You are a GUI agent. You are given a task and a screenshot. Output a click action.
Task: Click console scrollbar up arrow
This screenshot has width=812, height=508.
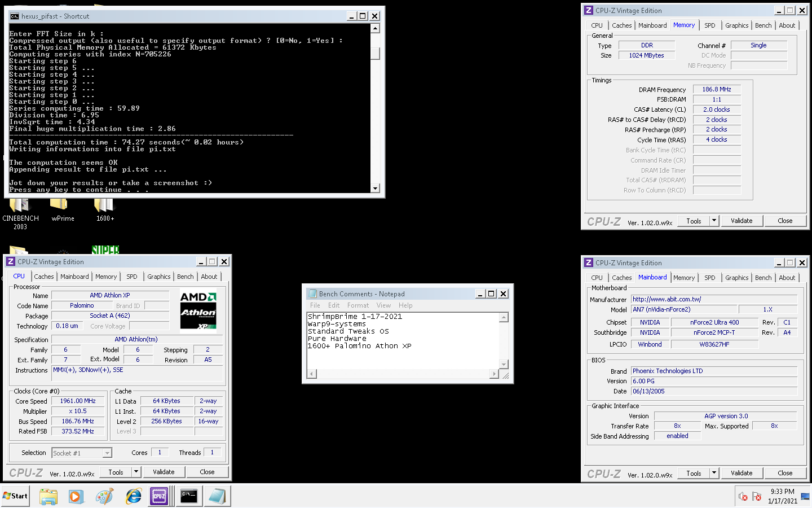[376, 28]
